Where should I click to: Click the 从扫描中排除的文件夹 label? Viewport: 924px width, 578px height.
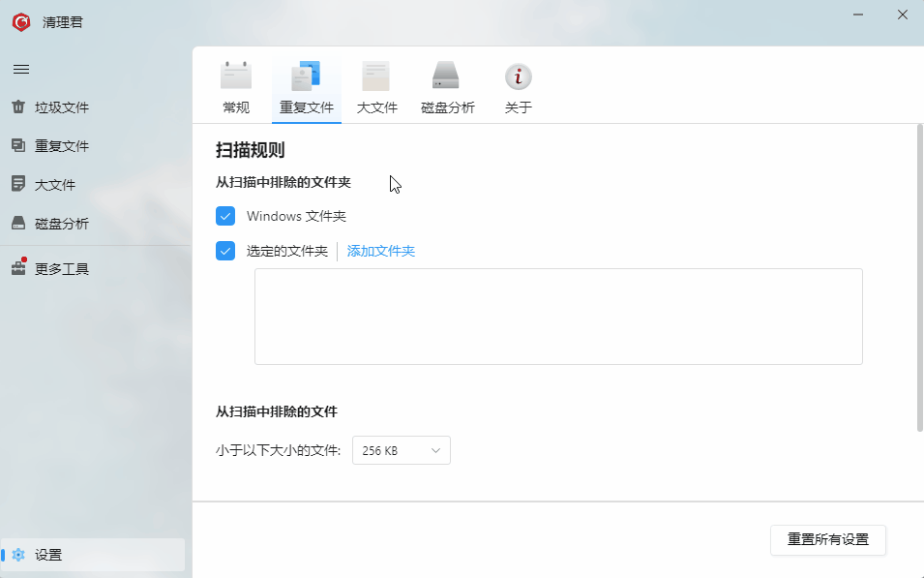click(x=283, y=182)
